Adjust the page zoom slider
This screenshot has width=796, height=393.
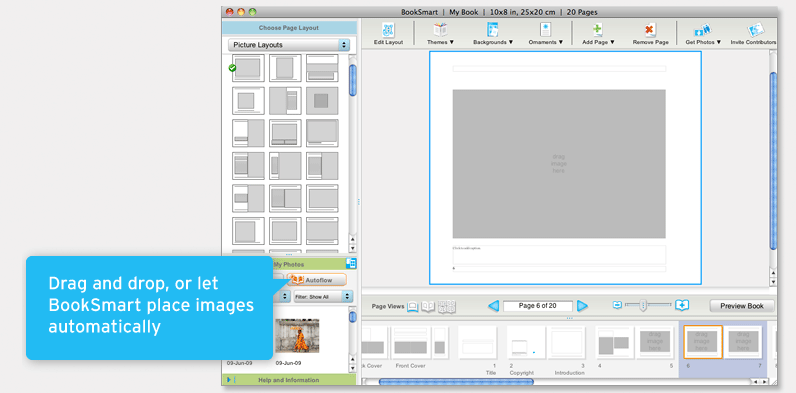pos(643,305)
